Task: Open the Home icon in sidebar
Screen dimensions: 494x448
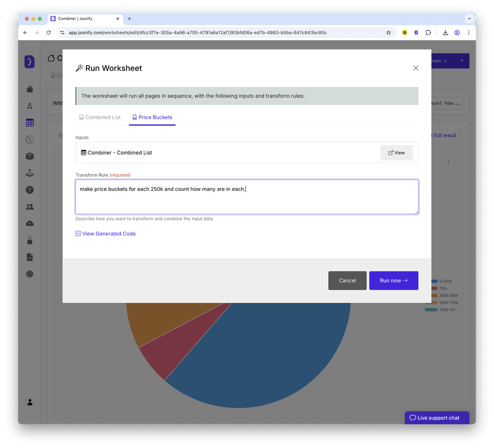Action: pos(29,89)
